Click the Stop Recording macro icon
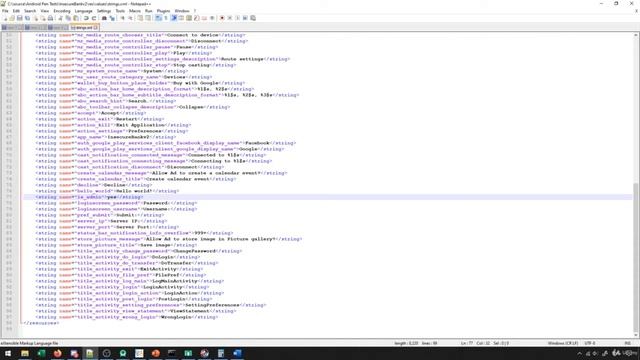This screenshot has height=360, width=640. (229, 18)
